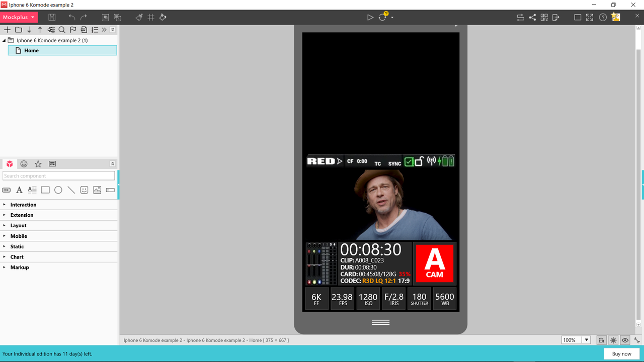
Task: Open the UI flow tree view icon
Action: tap(51, 30)
